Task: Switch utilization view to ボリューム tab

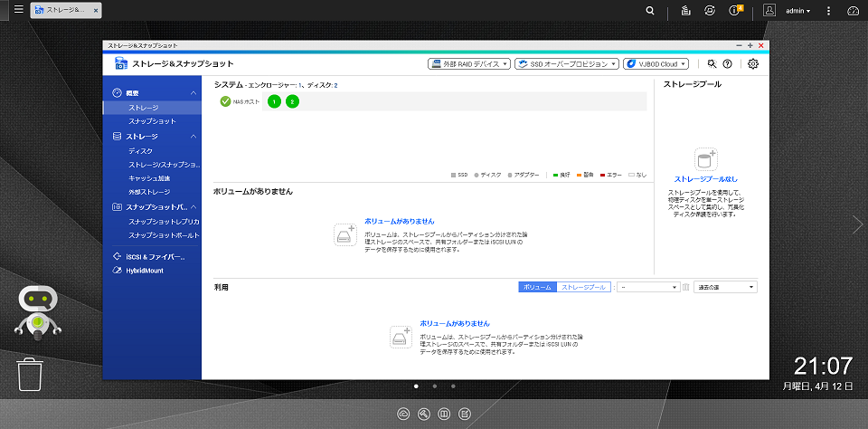Action: coord(537,287)
